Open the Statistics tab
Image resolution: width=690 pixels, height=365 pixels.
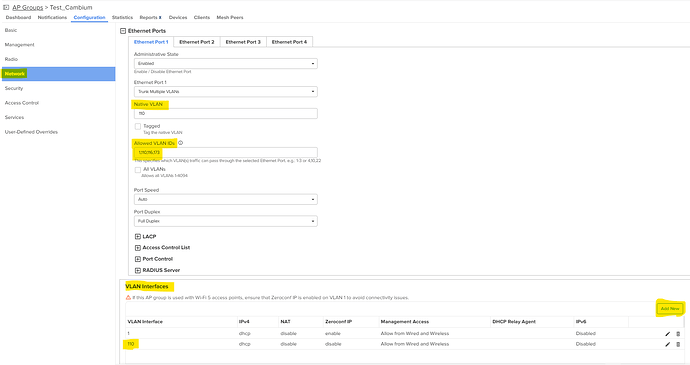(x=122, y=18)
